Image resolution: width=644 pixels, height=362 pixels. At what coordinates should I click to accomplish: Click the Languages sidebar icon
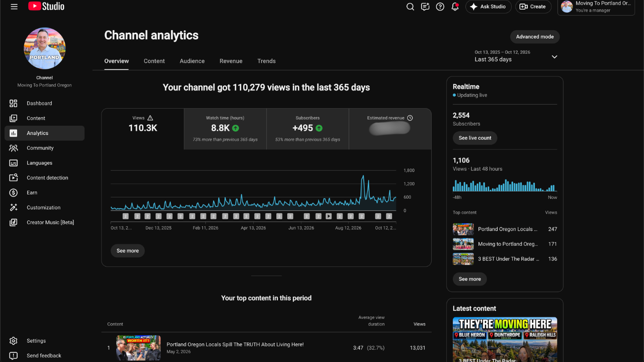coord(14,163)
